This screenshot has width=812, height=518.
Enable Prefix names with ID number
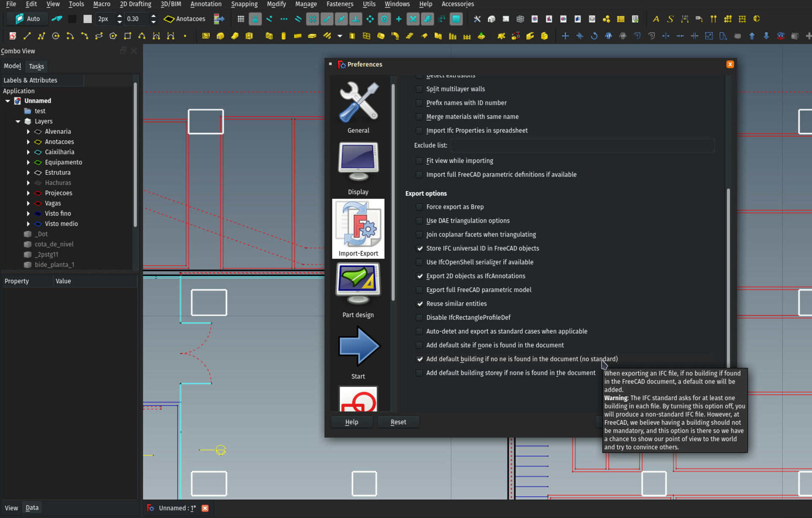click(419, 103)
